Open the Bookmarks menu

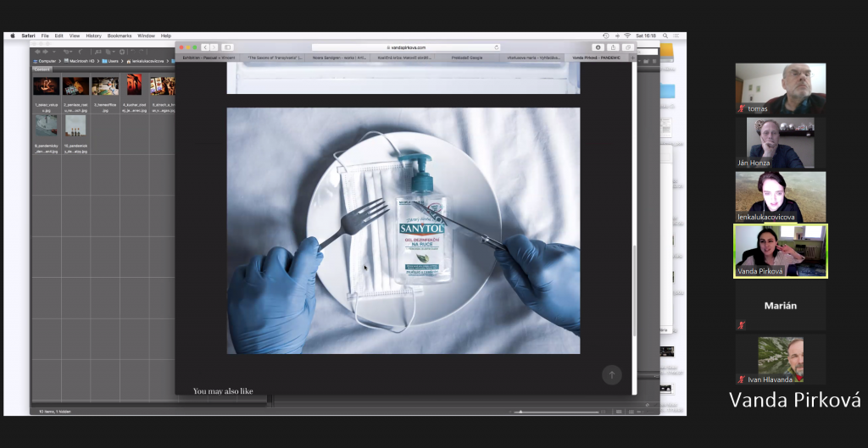(120, 36)
